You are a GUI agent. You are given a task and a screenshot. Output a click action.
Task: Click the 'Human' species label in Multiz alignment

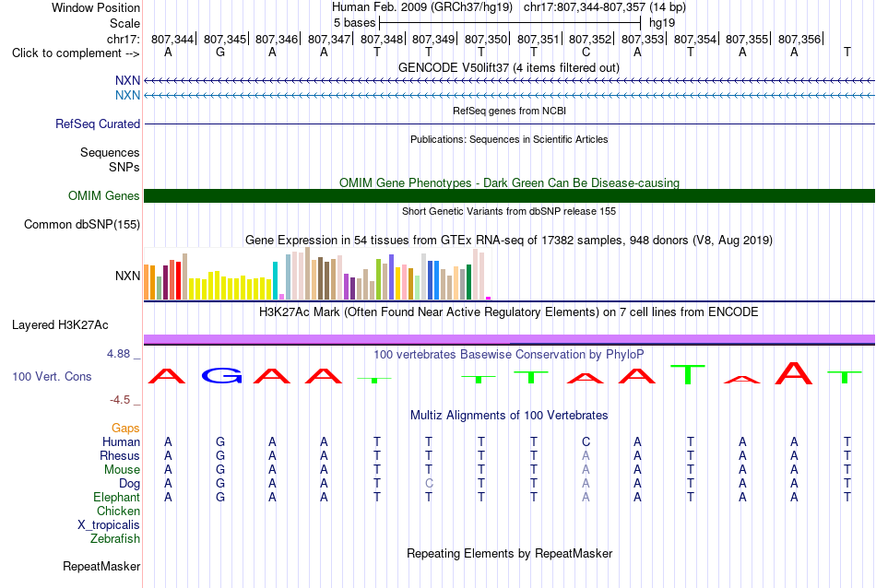[121, 441]
